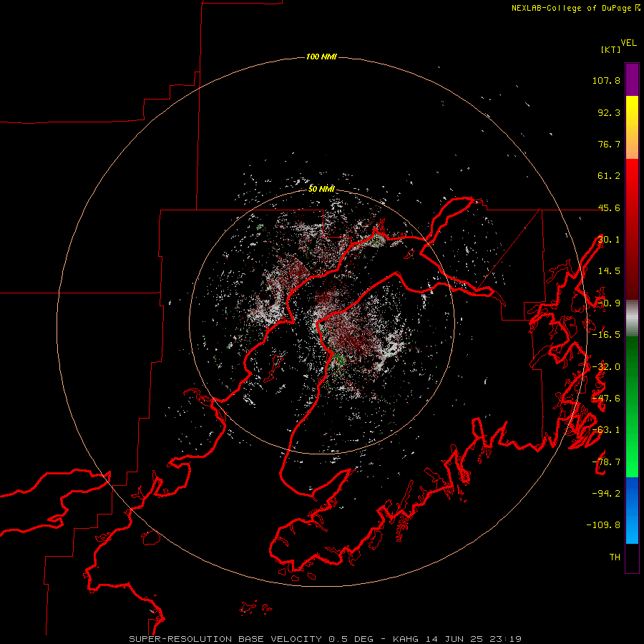Click the 45.6 legend value
Viewport: 644px width, 644px height.
pos(609,208)
